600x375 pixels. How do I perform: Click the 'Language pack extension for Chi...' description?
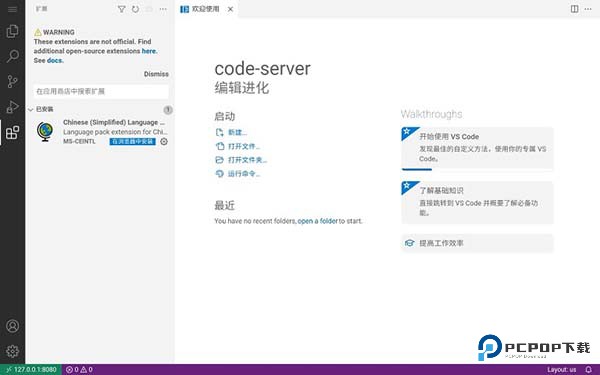point(115,132)
